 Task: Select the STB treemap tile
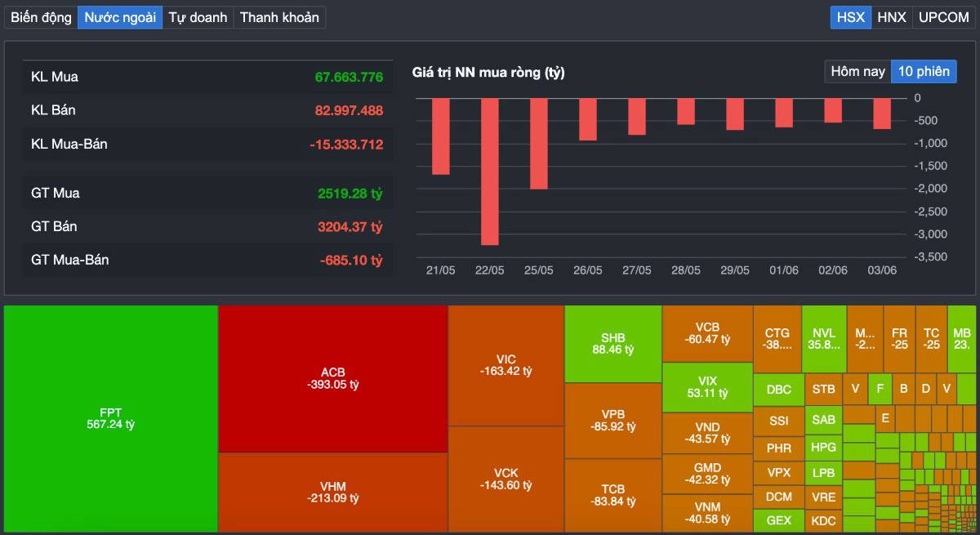tap(824, 390)
